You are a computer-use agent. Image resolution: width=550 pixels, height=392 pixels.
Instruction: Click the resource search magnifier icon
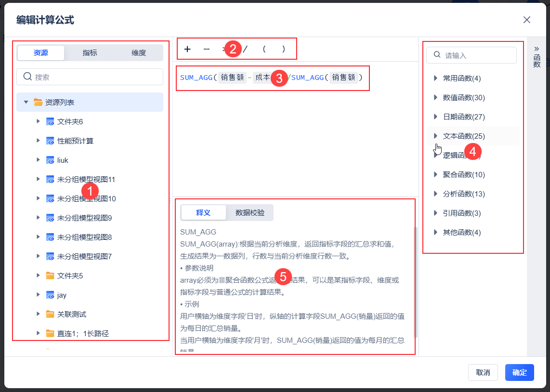[x=27, y=77]
